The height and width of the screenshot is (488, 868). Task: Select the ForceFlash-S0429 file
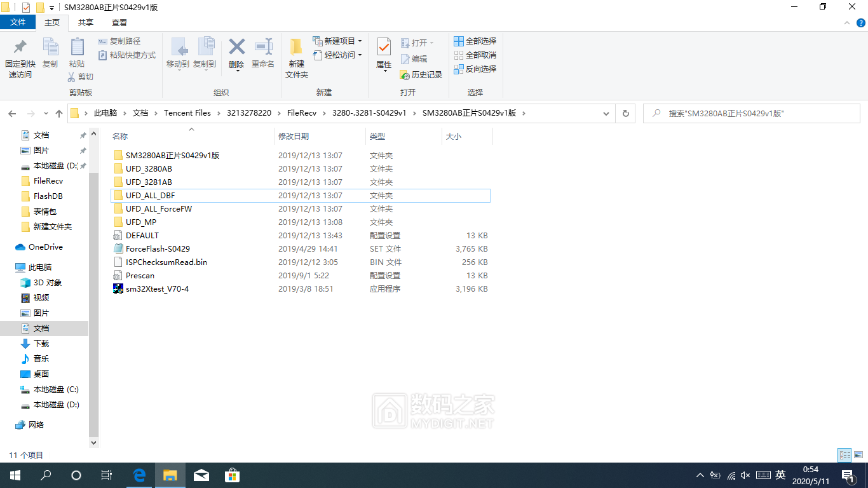coord(300,248)
